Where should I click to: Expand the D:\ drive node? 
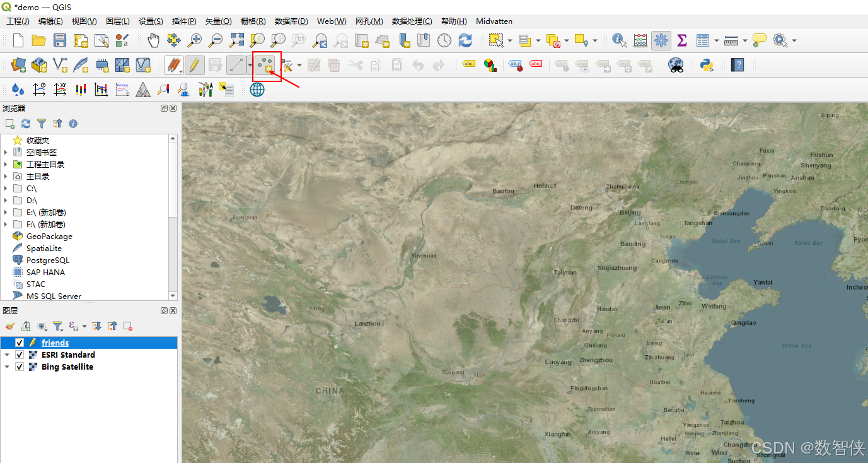(6, 200)
